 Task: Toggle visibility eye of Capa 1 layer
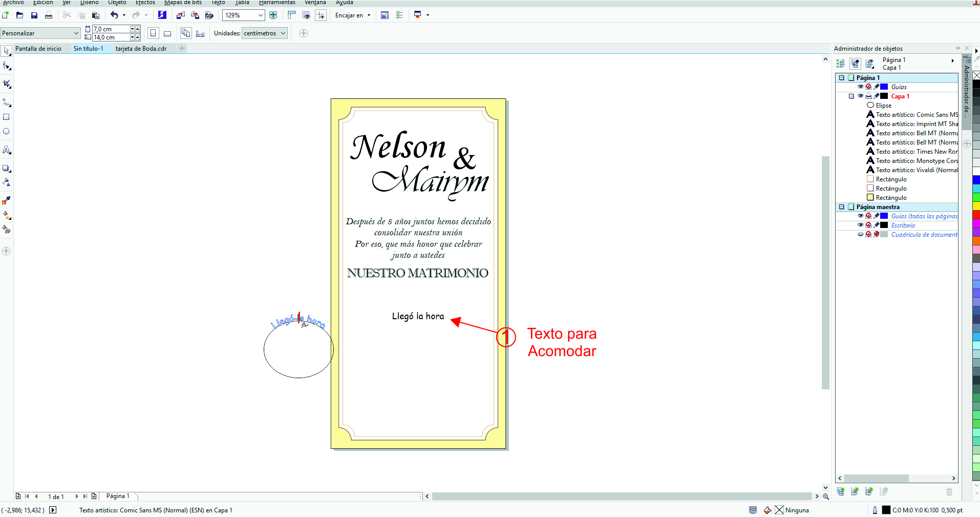860,96
